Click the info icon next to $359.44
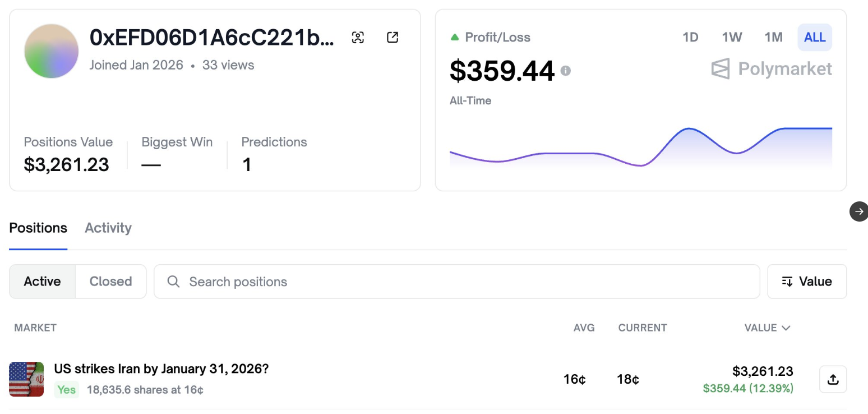The width and height of the screenshot is (868, 414). 566,71
